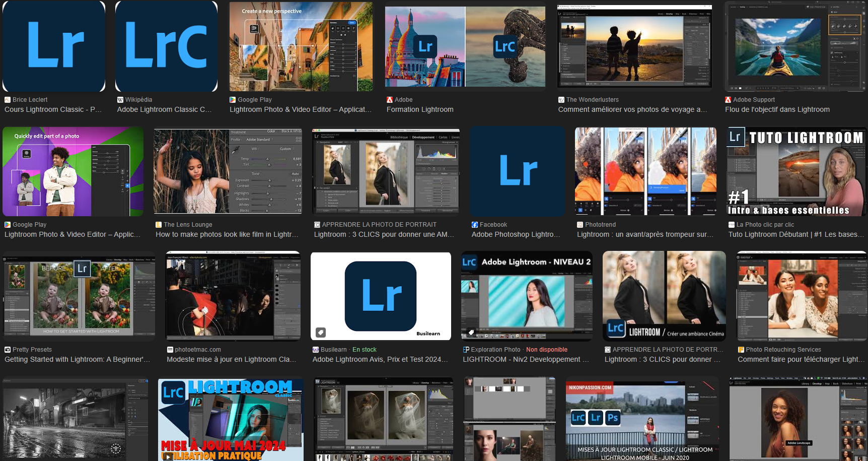
Task: Click the Exploration Photo favicon
Action: [466, 350]
